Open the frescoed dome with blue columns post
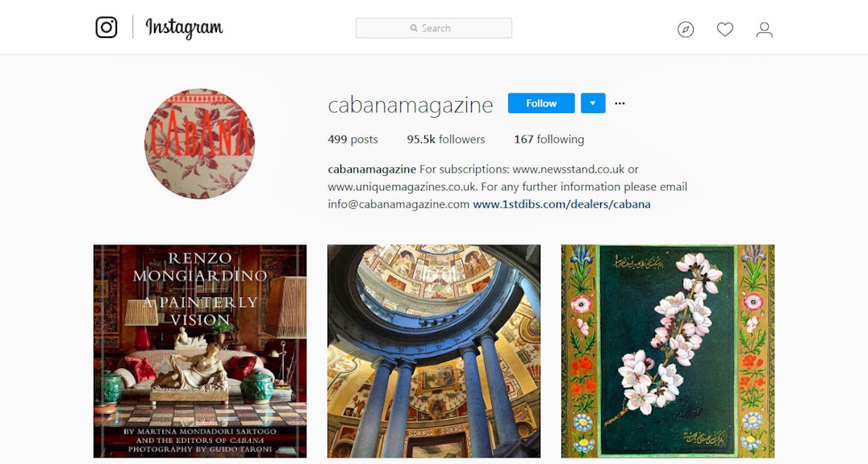The image size is (868, 464). coord(434,351)
